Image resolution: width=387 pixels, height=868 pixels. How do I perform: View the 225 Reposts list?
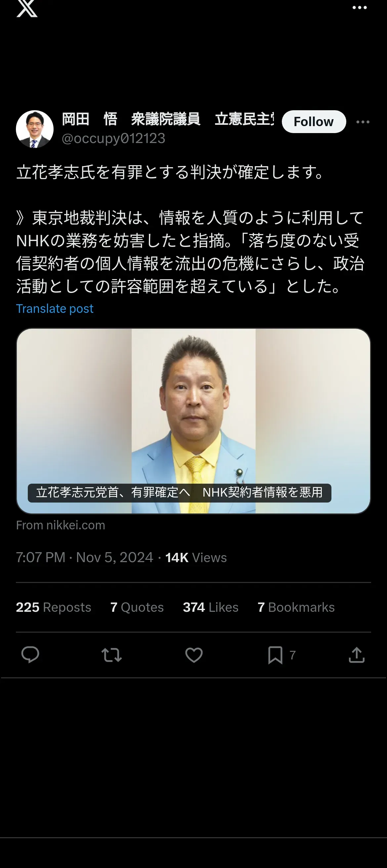[x=54, y=607]
